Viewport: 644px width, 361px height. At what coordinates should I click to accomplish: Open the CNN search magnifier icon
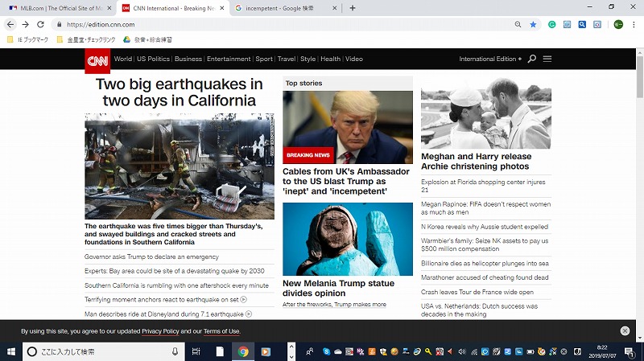point(532,59)
